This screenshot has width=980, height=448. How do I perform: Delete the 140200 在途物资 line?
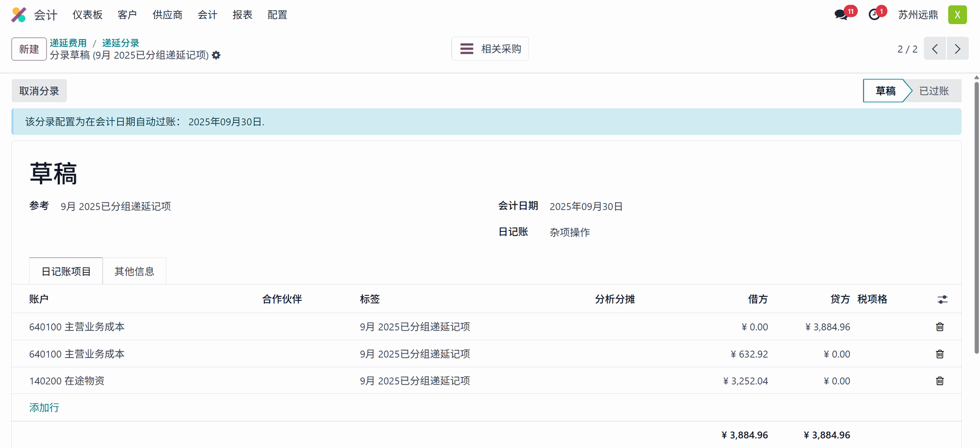pos(940,381)
